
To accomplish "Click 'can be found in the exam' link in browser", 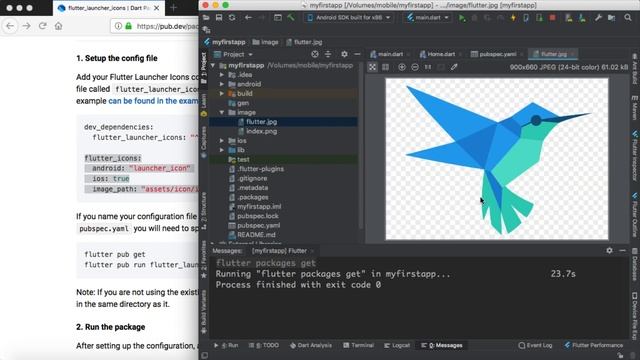I will tap(153, 101).
